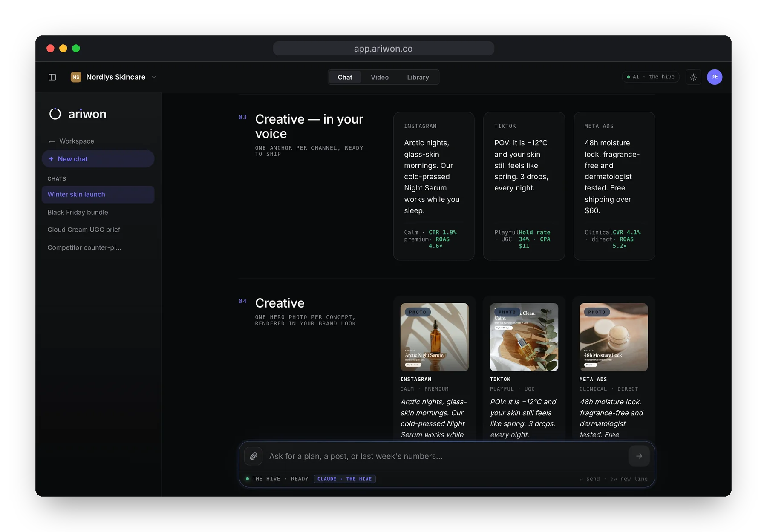767x532 pixels.
Task: Click the TIKTOK label under the dropper photo
Action: pos(500,379)
